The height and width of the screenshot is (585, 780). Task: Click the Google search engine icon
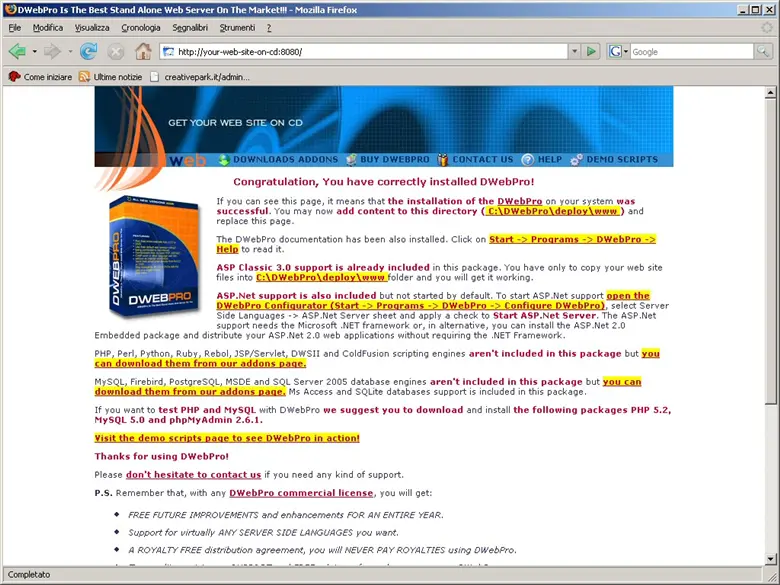pyautogui.click(x=615, y=51)
